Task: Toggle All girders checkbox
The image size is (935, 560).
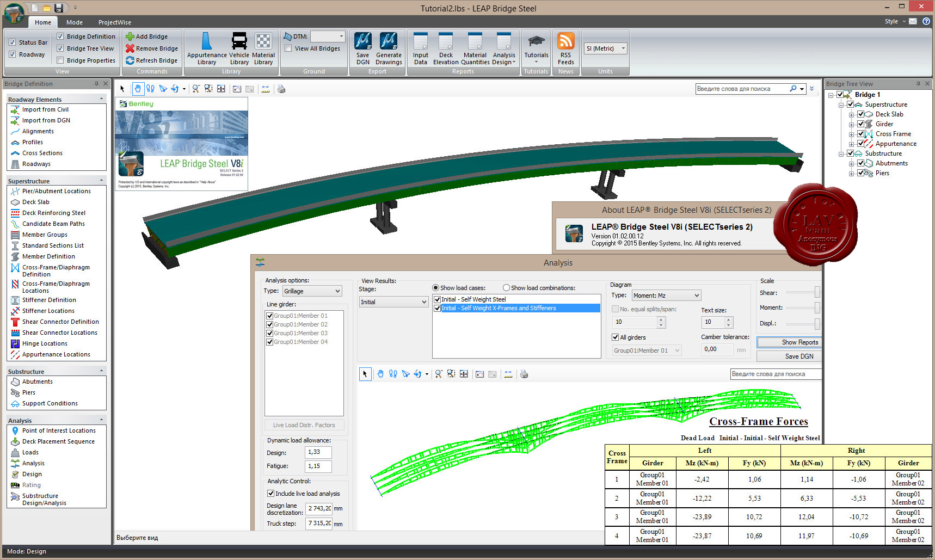Action: [615, 337]
